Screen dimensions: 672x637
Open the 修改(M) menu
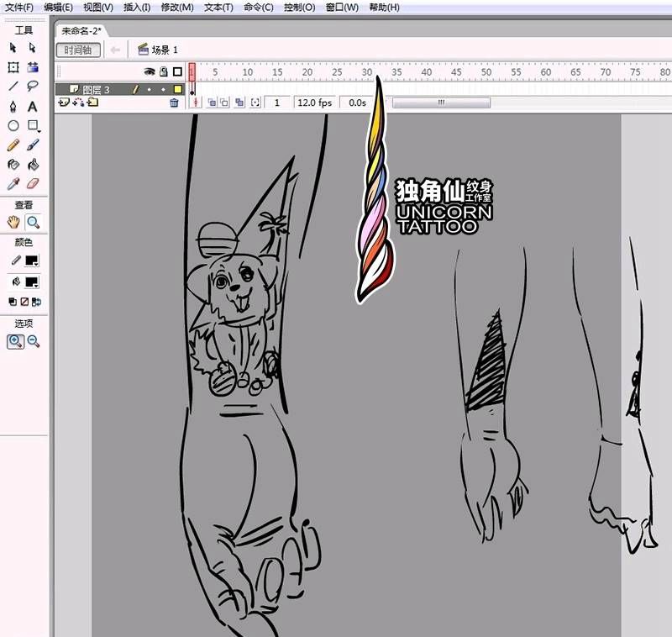point(176,8)
